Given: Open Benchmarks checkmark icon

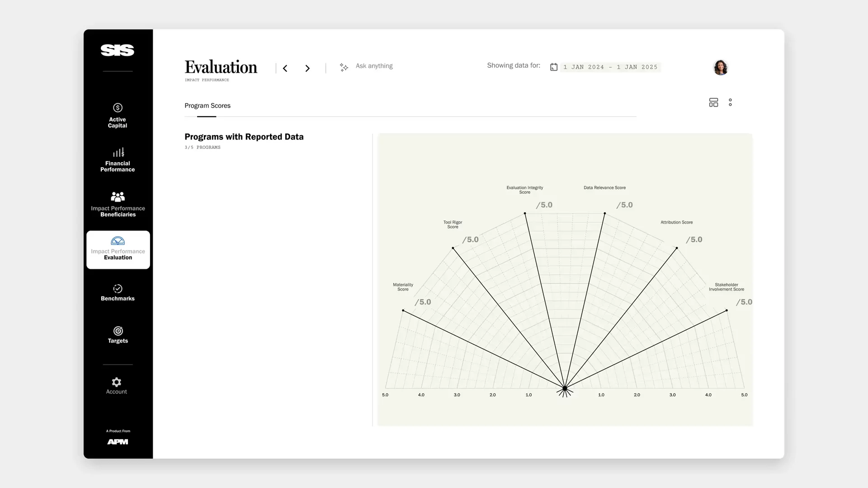Looking at the screenshot, I should point(118,289).
